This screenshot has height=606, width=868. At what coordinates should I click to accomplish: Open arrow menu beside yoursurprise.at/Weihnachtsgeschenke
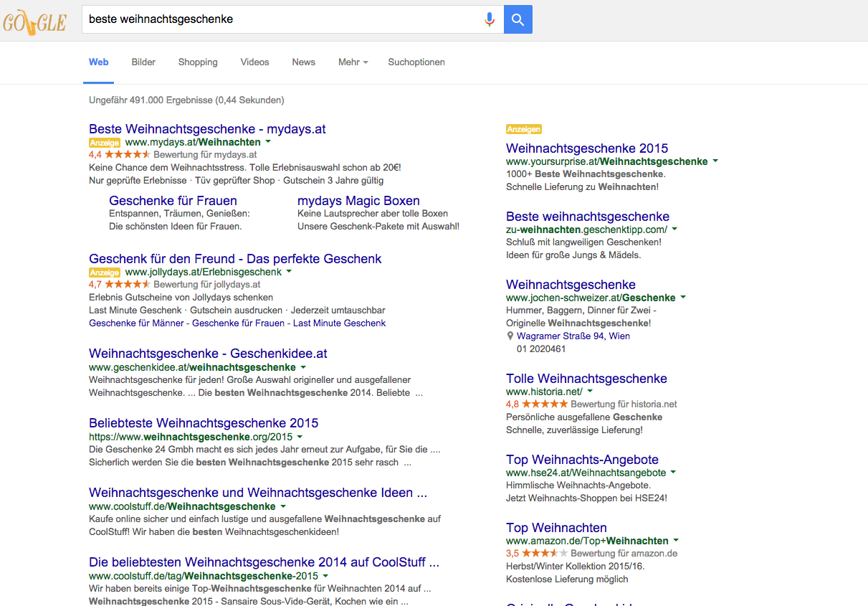tap(715, 161)
